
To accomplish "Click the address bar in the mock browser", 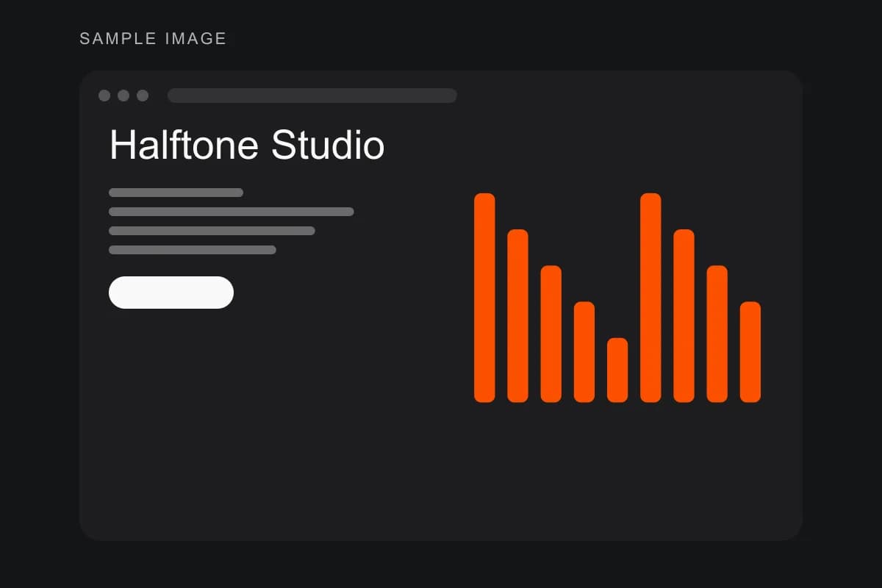I will (x=312, y=96).
